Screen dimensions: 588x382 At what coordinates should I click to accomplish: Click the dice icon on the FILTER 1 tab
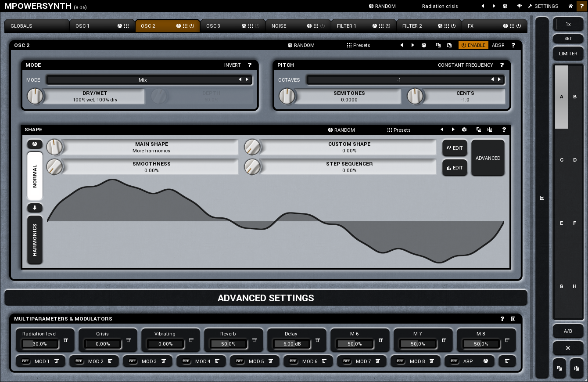tap(375, 26)
